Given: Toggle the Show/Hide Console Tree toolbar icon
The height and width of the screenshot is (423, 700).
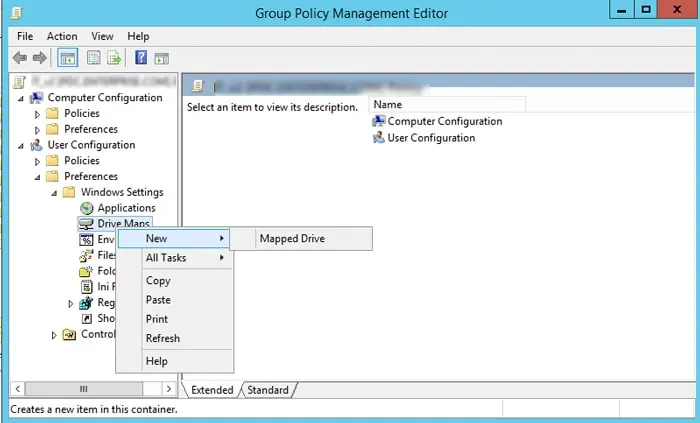Looking at the screenshot, I should (69, 58).
